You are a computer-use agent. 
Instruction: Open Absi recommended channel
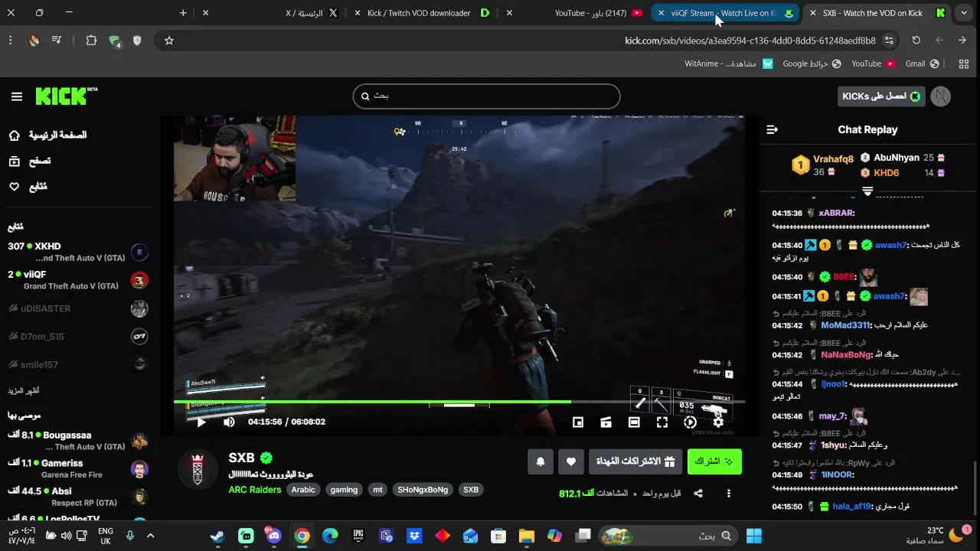[x=77, y=497]
